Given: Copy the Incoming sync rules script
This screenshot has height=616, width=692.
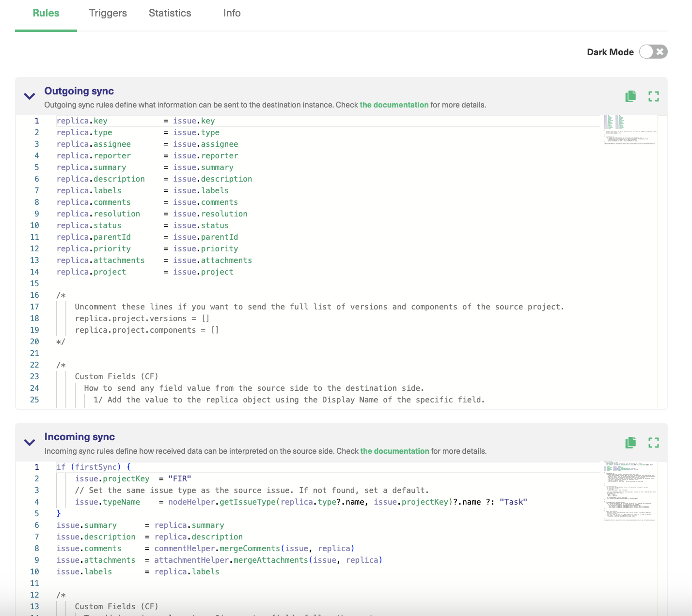Looking at the screenshot, I should 630,442.
